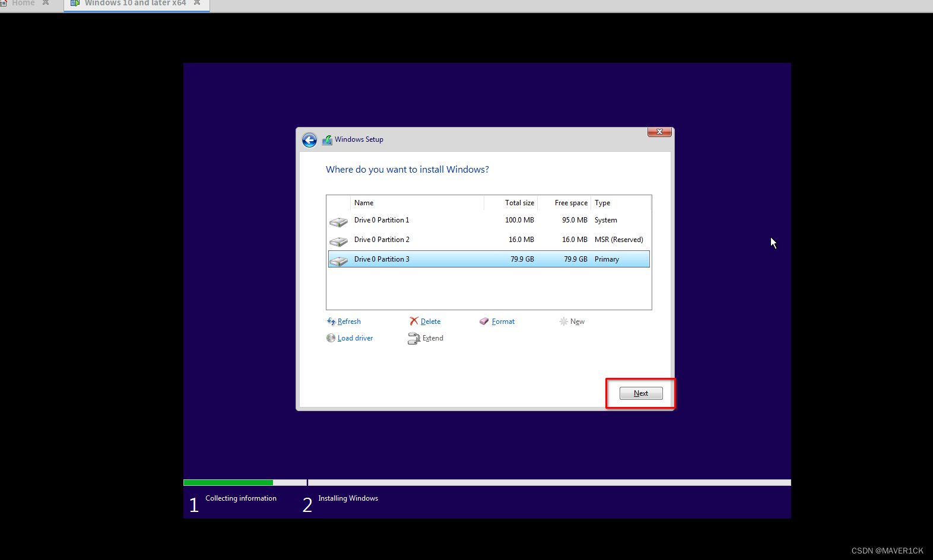Select Drive 0 Partition 3 row
Image resolution: width=933 pixels, height=560 pixels.
(489, 259)
